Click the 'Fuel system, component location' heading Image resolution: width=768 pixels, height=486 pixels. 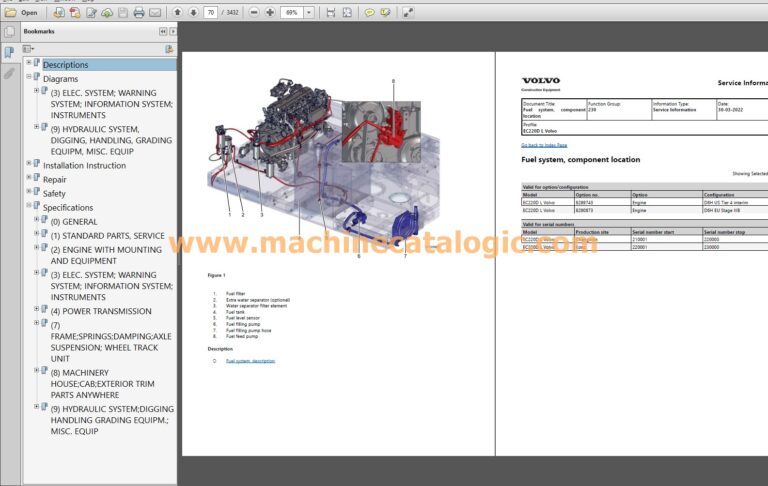click(x=580, y=160)
